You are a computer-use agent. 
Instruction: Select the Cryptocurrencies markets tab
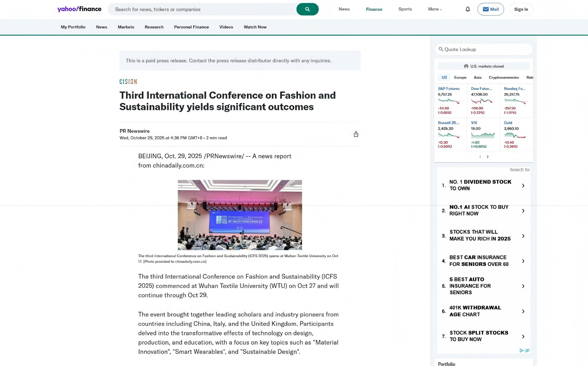click(504, 77)
